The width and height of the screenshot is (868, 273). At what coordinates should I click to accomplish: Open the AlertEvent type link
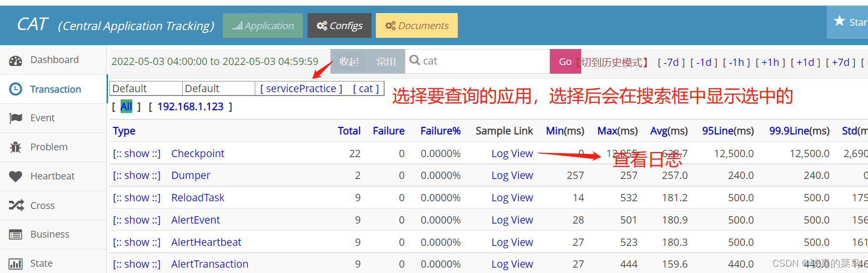195,220
